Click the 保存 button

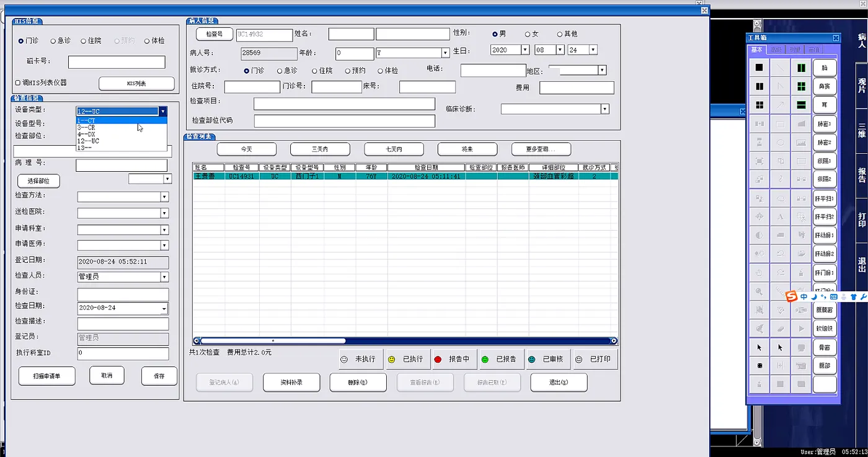159,376
